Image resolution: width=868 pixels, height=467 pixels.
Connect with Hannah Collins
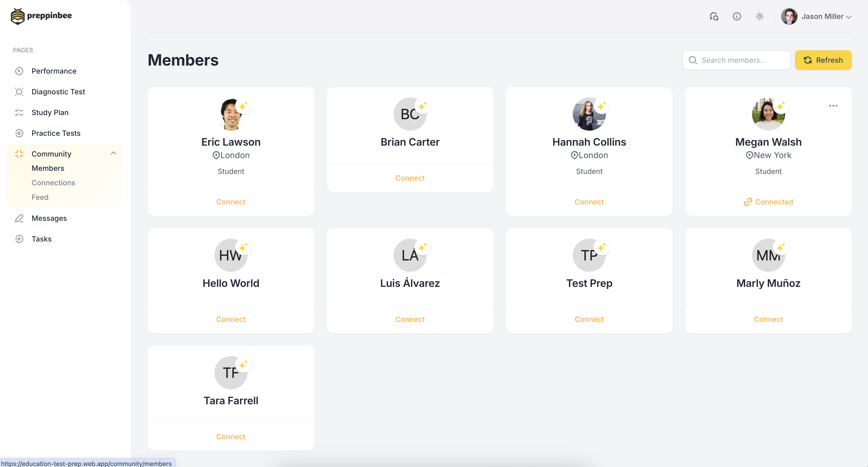click(589, 202)
